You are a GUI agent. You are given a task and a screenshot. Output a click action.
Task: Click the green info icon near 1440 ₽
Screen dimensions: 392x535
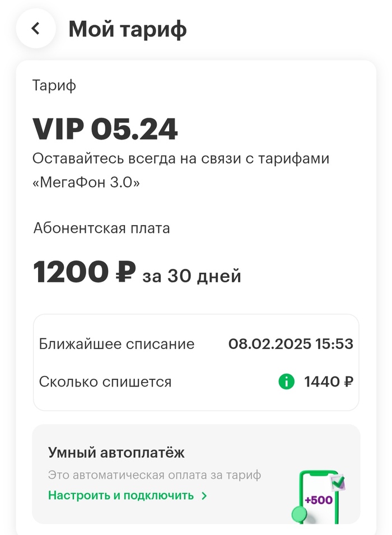[286, 382]
